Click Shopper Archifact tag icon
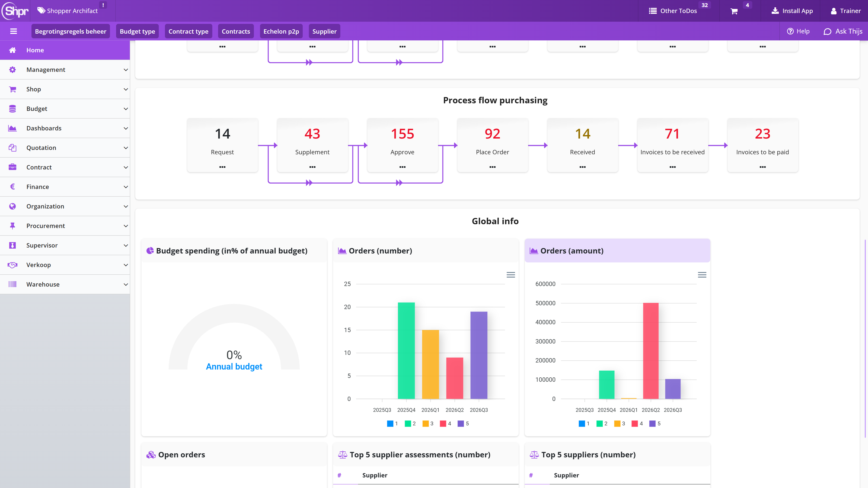Image resolution: width=868 pixels, height=488 pixels. coord(41,11)
